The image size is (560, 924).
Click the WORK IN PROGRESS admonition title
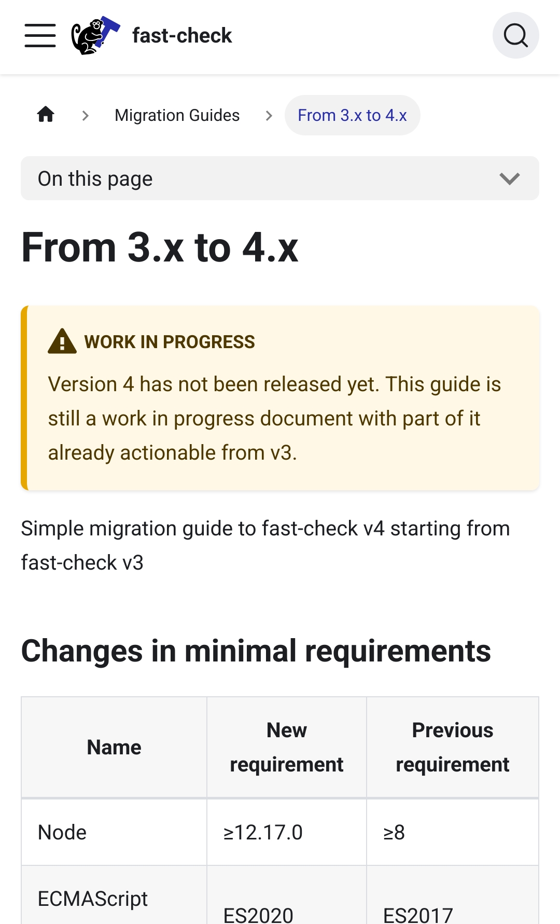click(x=170, y=342)
